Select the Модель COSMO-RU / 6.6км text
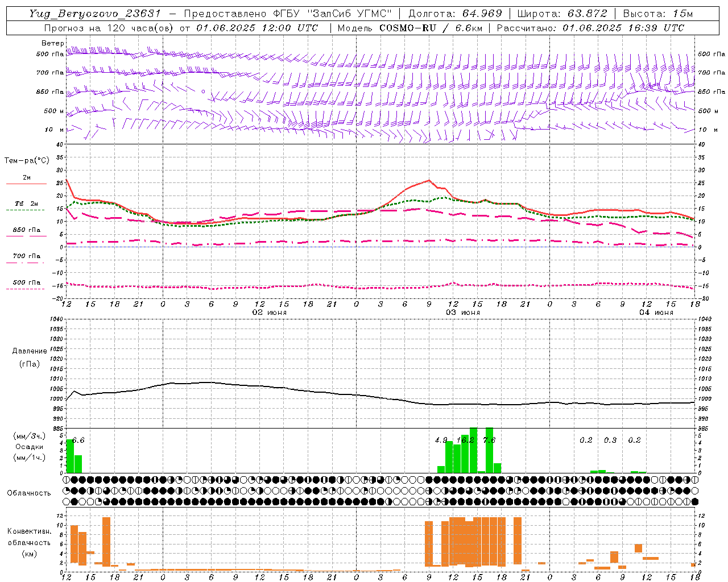 pyautogui.click(x=410, y=28)
